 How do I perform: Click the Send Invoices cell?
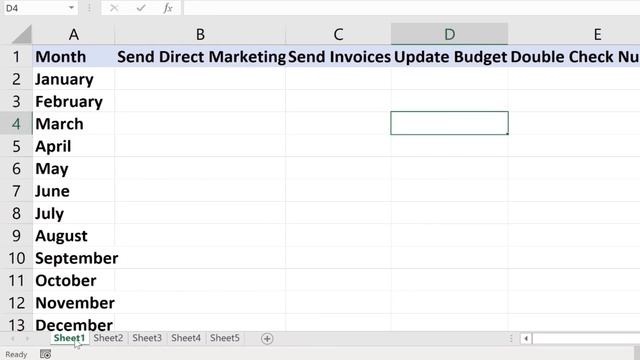coord(338,56)
